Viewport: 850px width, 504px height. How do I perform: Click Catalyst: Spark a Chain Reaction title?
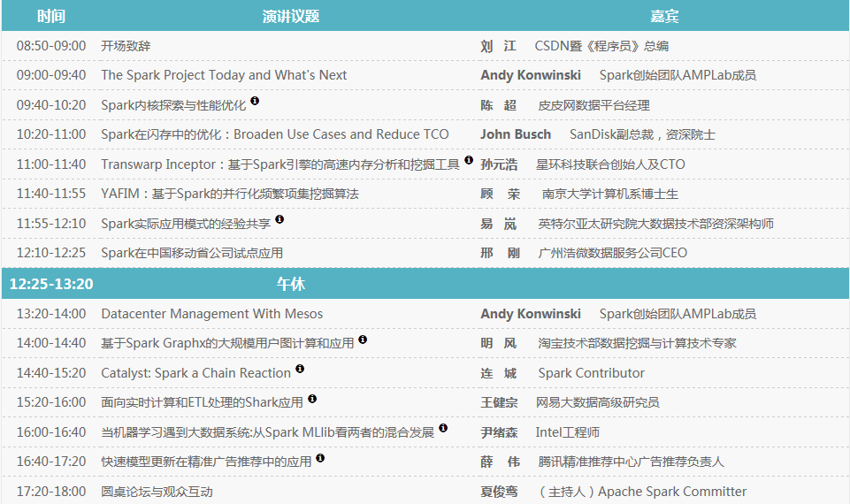(x=196, y=373)
